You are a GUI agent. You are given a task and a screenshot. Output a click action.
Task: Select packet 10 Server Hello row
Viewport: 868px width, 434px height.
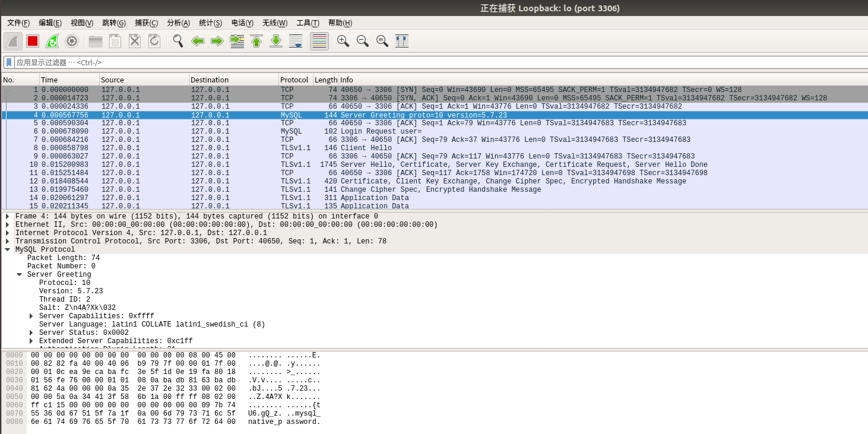[434, 164]
